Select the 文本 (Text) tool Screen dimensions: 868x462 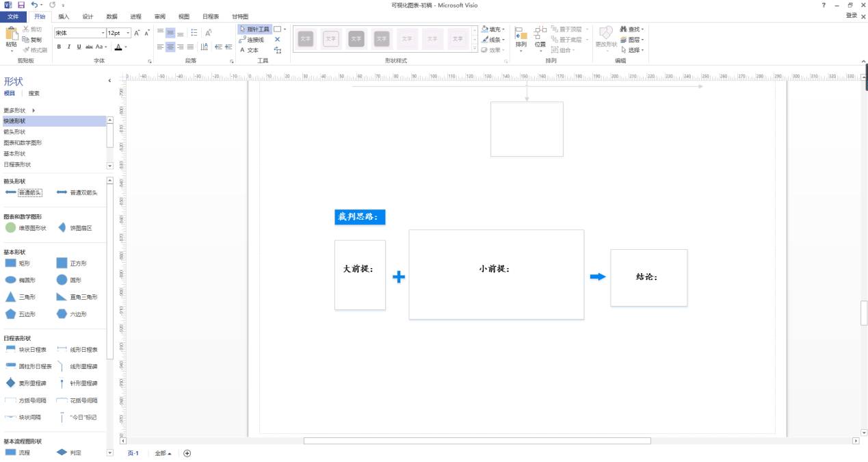click(250, 49)
